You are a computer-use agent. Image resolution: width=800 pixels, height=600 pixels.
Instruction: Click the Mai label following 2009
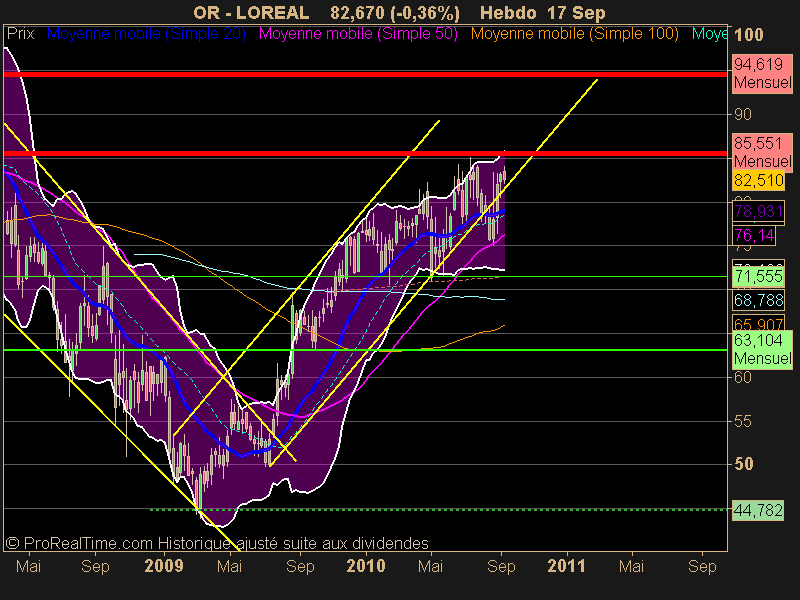coord(230,566)
